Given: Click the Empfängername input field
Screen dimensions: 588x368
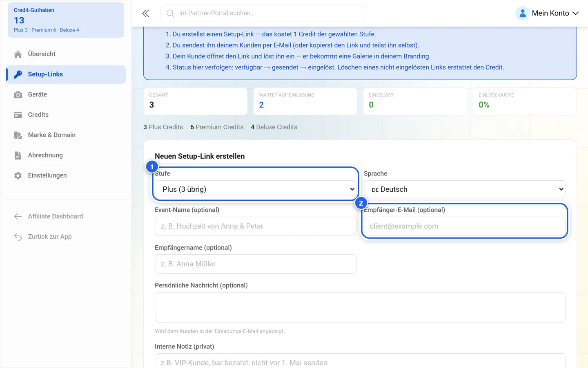Looking at the screenshot, I should point(256,264).
